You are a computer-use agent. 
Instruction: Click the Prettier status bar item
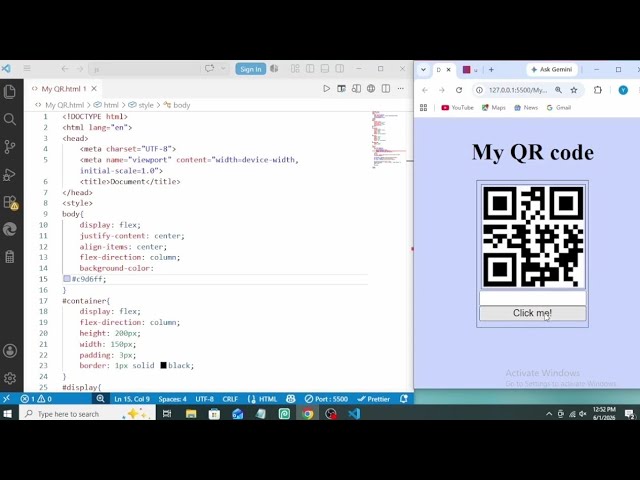(373, 399)
